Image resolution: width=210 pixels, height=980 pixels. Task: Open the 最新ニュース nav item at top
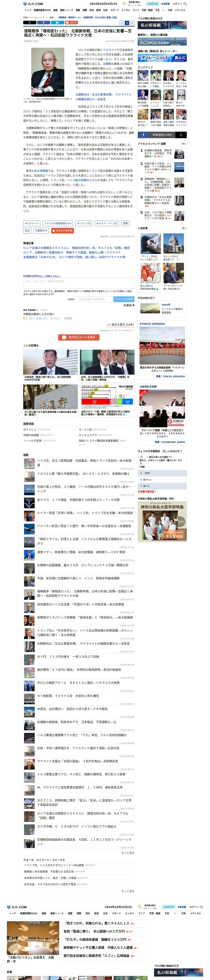(66, 10)
